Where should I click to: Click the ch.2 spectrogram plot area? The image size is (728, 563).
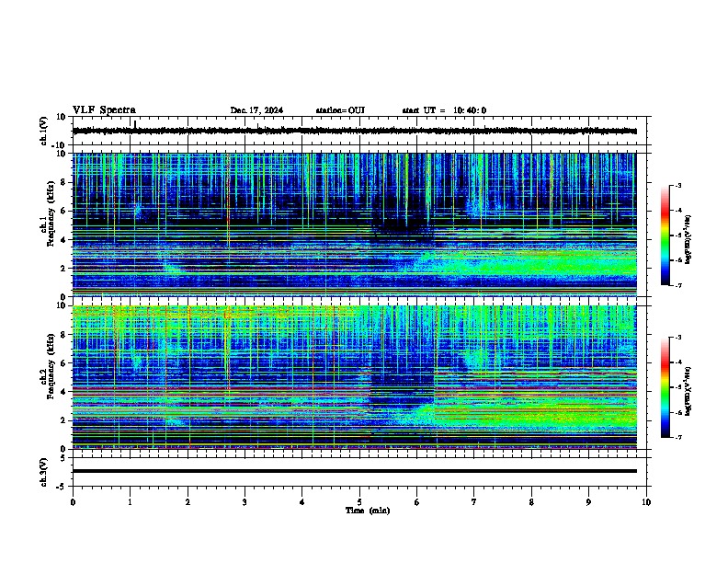[x=354, y=377]
